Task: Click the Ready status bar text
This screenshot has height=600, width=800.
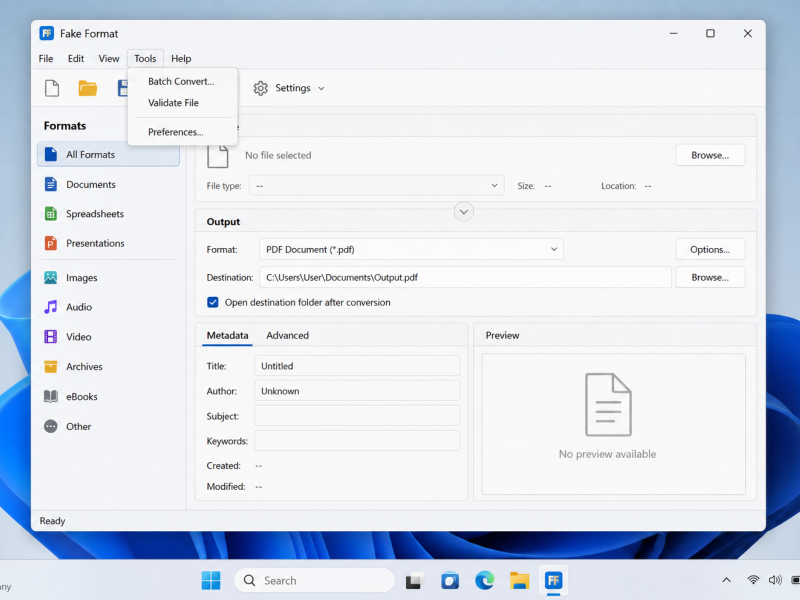Action: click(53, 521)
